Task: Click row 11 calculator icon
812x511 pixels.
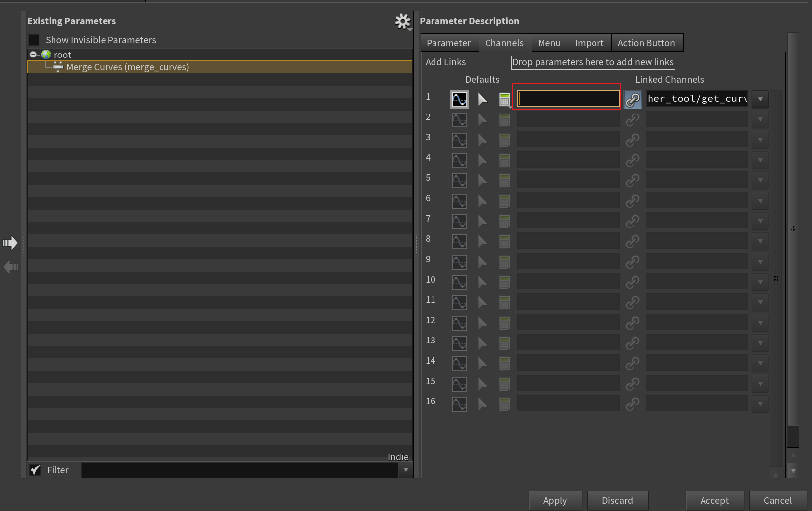Action: (505, 303)
